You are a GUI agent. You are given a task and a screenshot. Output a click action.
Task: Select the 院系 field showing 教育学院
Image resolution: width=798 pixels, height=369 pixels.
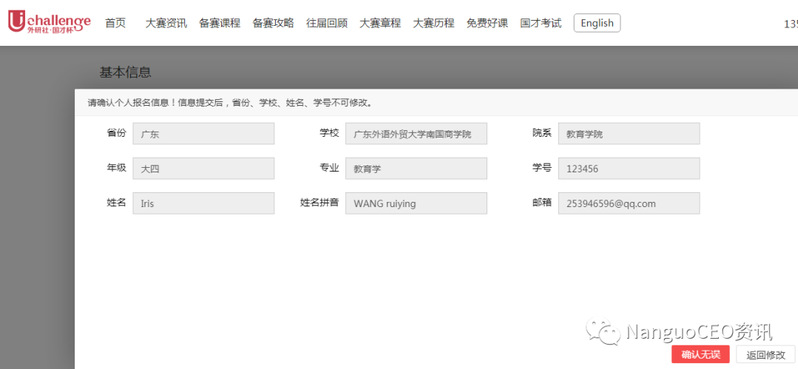tap(629, 133)
